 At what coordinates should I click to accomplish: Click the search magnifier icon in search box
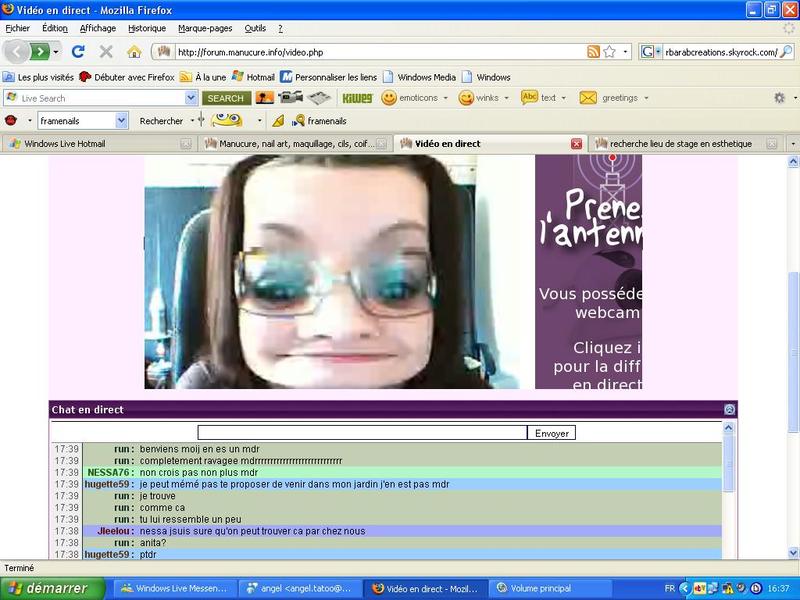(x=788, y=51)
